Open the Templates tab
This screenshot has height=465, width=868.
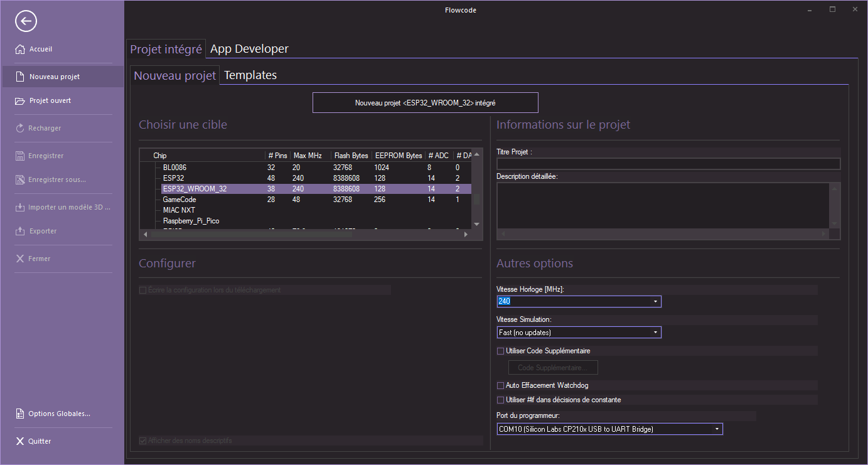(x=250, y=75)
